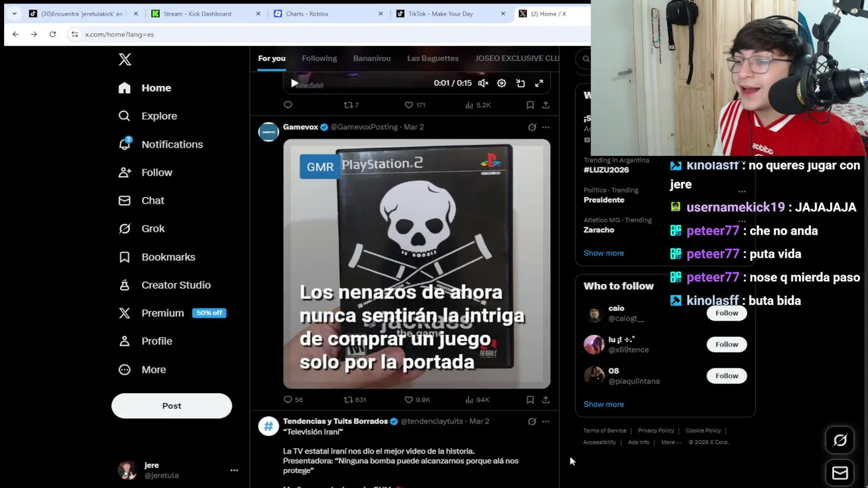Viewport: 868px width, 488px height.
Task: Open the Privacy Policy link
Action: click(x=656, y=430)
